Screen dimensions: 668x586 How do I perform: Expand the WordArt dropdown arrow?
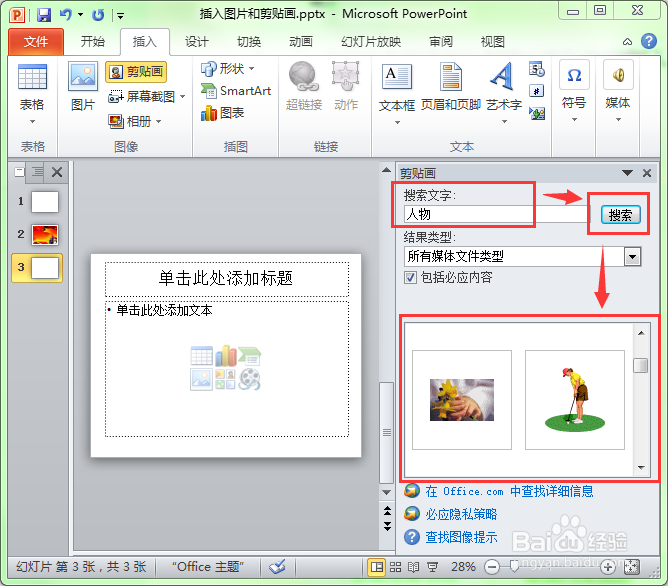click(x=504, y=122)
